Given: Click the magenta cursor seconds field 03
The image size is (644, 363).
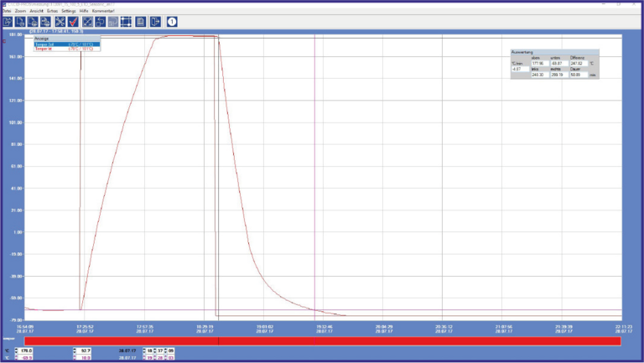Looking at the screenshot, I should [171, 358].
